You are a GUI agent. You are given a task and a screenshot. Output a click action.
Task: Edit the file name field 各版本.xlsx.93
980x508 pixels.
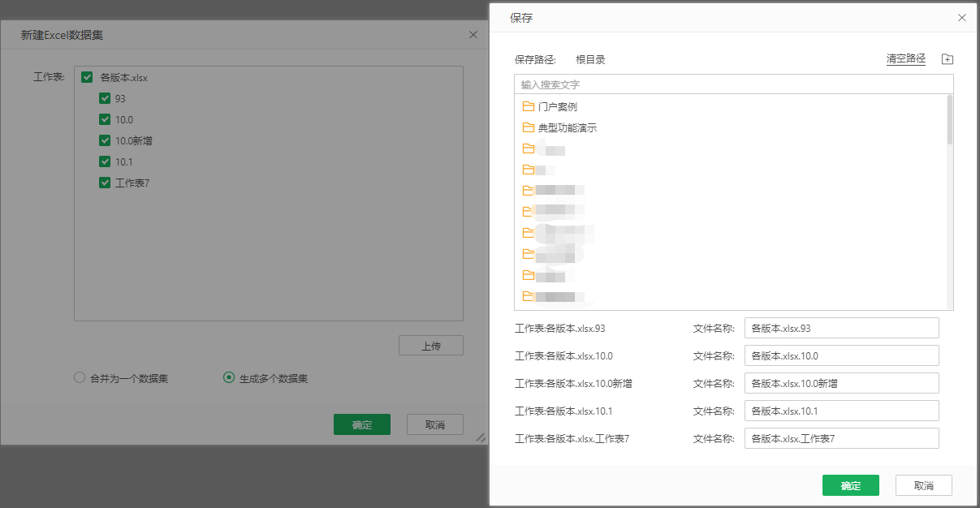[x=842, y=328]
